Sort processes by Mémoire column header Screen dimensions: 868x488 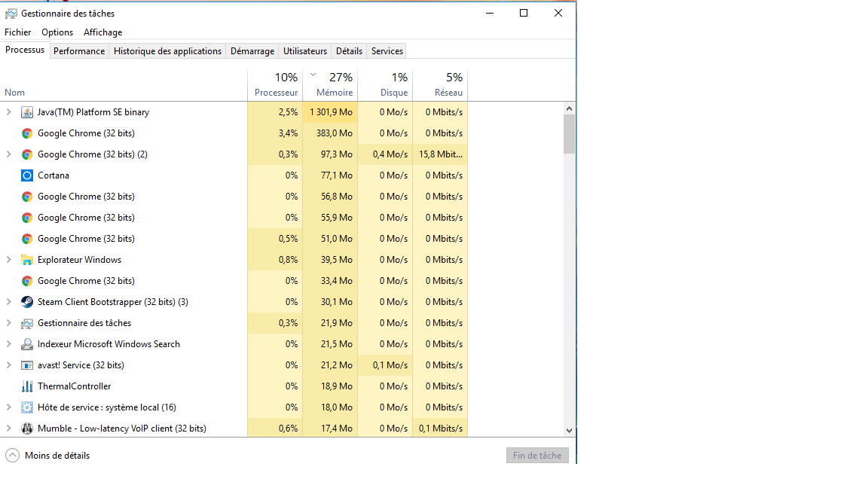(x=331, y=84)
